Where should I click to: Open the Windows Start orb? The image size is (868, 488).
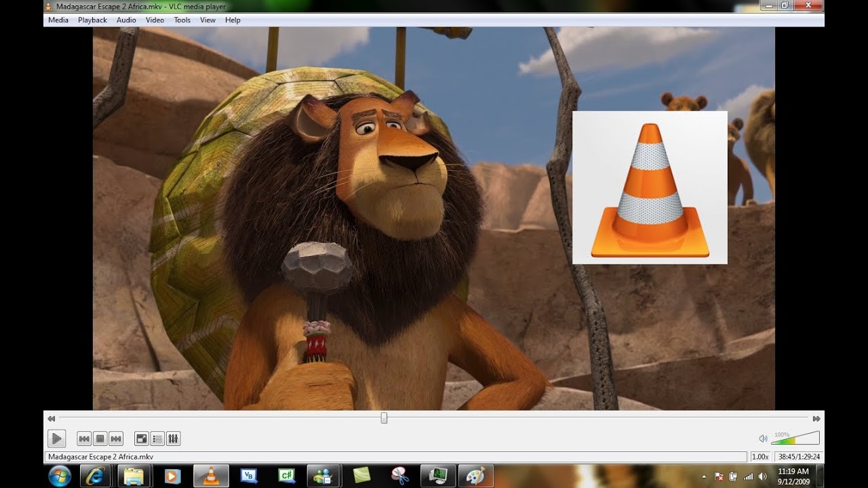click(60, 476)
